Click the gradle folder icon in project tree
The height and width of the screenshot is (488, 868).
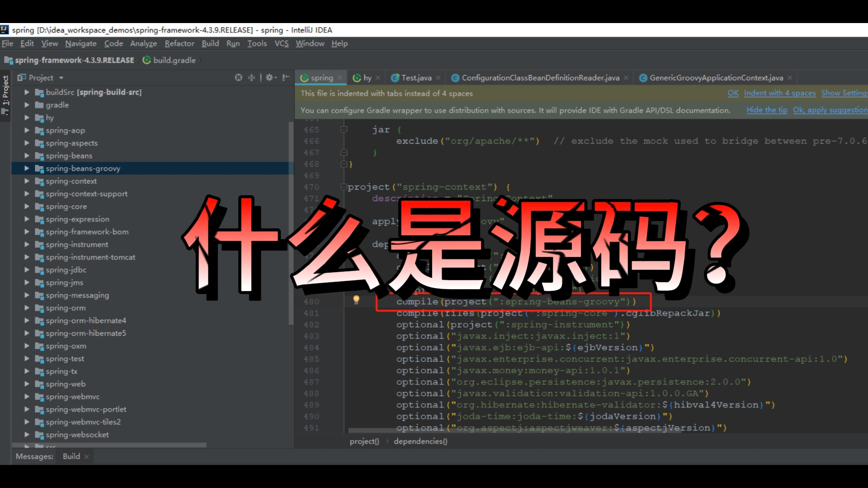39,105
